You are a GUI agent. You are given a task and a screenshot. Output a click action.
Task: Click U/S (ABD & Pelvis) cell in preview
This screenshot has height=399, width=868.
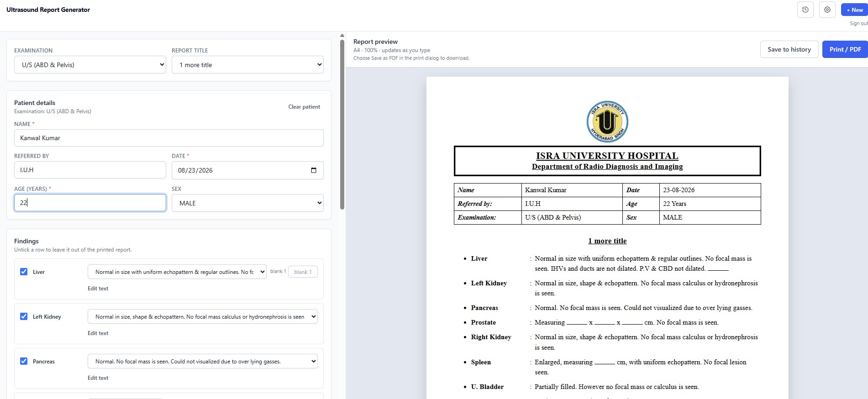[572, 217]
